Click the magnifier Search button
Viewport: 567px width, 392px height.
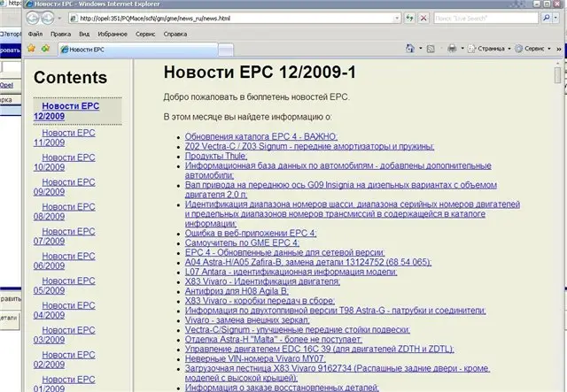pos(547,18)
